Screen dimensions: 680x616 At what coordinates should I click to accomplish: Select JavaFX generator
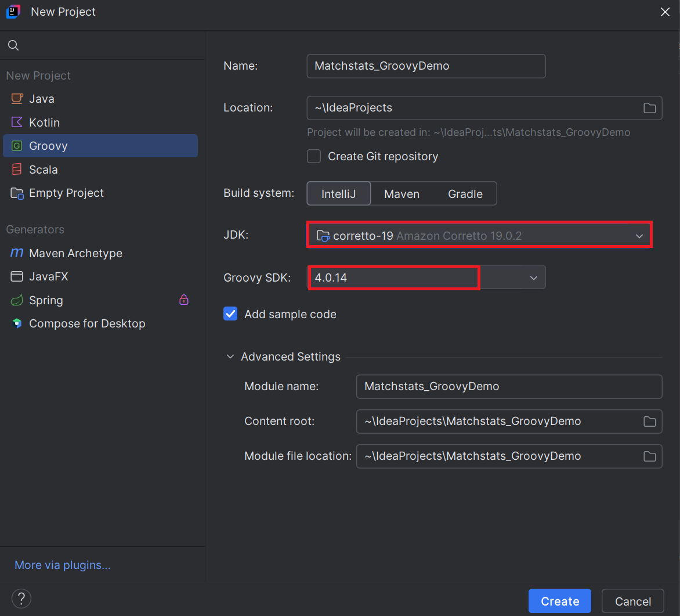coord(100,276)
